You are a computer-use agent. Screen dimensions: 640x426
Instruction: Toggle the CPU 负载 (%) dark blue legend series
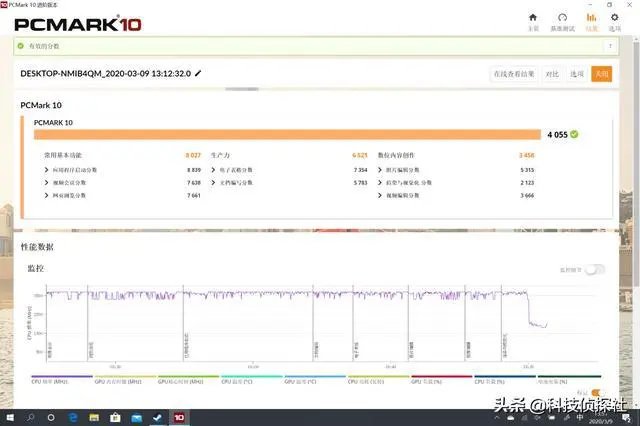tap(505, 380)
